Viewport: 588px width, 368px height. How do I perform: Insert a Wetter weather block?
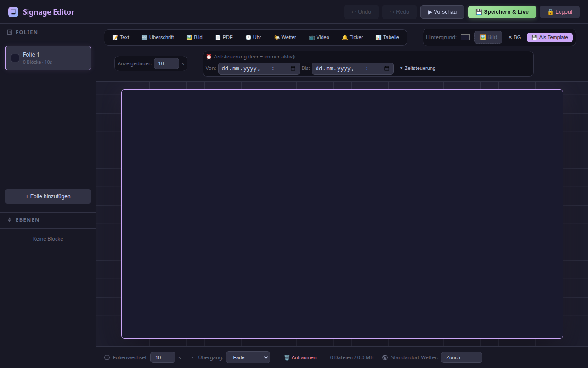tap(285, 37)
